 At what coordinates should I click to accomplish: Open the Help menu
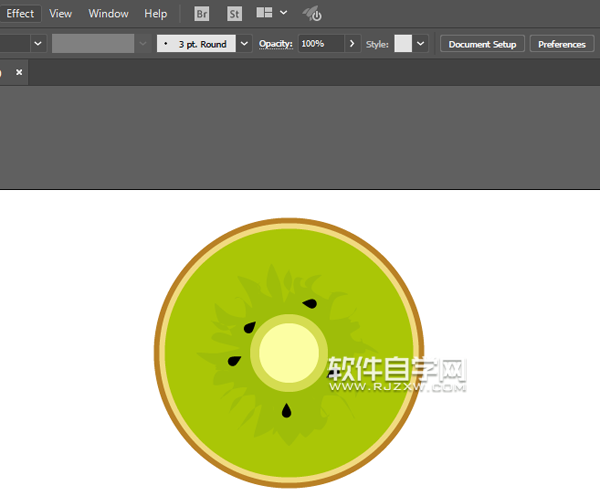coord(155,14)
